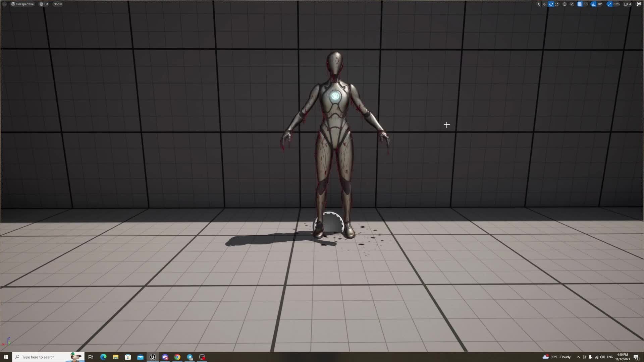Select the object select arrow tool
This screenshot has height=362, width=644.
[539, 4]
